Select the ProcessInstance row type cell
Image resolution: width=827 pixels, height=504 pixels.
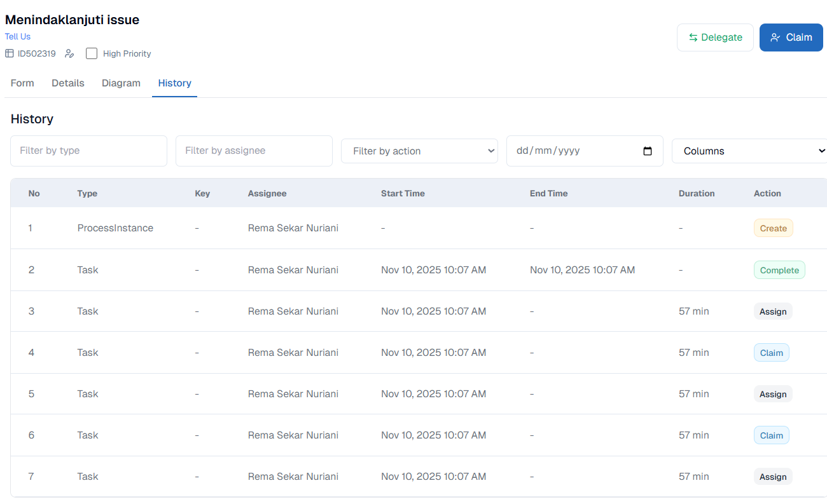coord(115,228)
